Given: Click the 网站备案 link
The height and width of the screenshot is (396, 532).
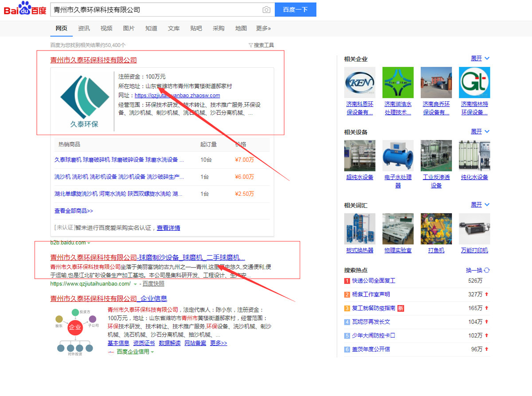Looking at the screenshot, I should 196,343.
